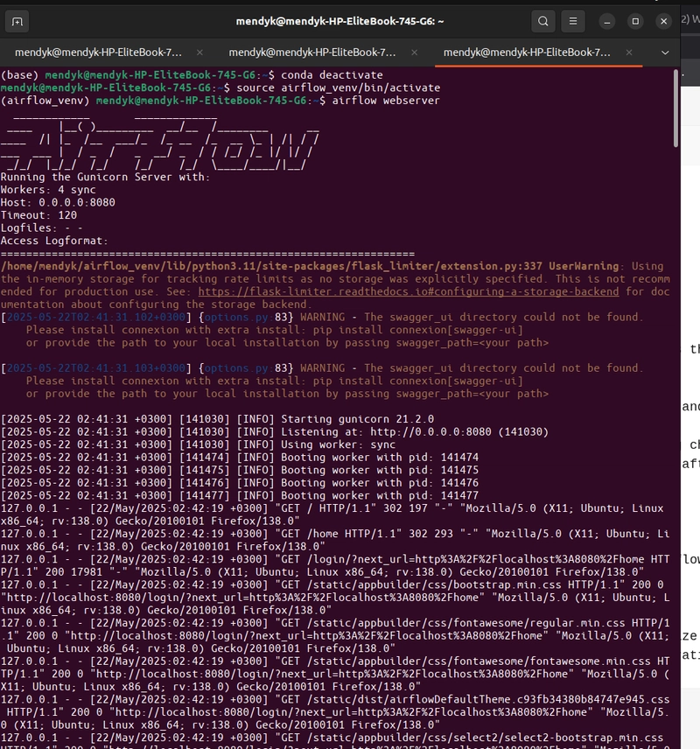The width and height of the screenshot is (700, 749).
Task: Click the 'GET /home HTTP/1.1' log entry
Action: pos(335,540)
